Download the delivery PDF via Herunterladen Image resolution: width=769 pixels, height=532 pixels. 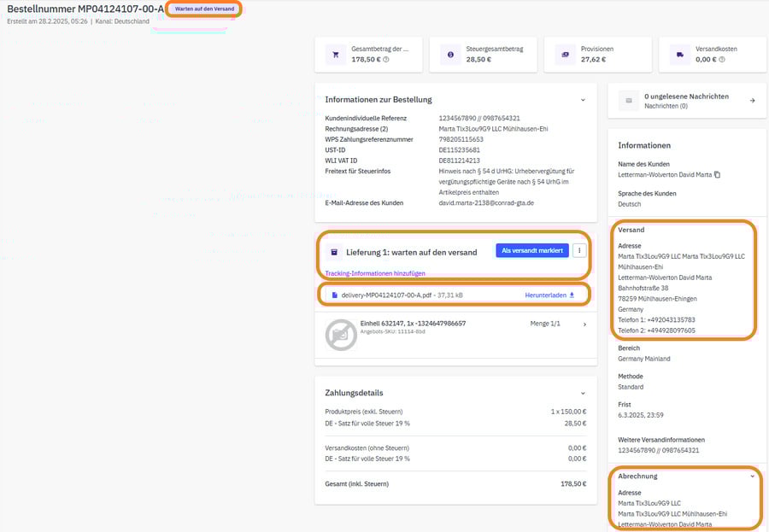(549, 295)
